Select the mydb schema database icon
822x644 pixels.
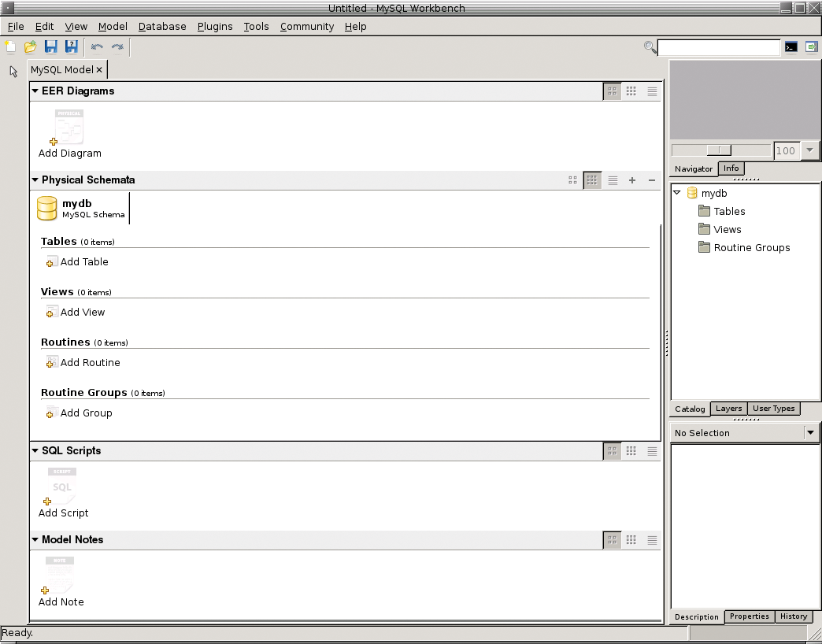pyautogui.click(x=46, y=208)
